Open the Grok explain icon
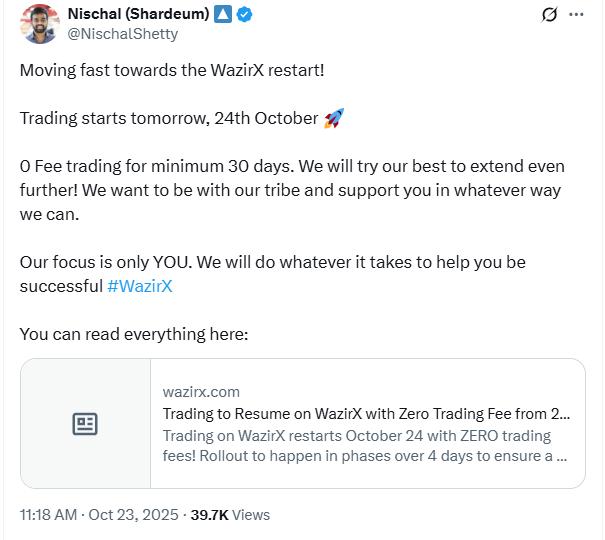Screen dimensions: 605x540 click(x=548, y=15)
